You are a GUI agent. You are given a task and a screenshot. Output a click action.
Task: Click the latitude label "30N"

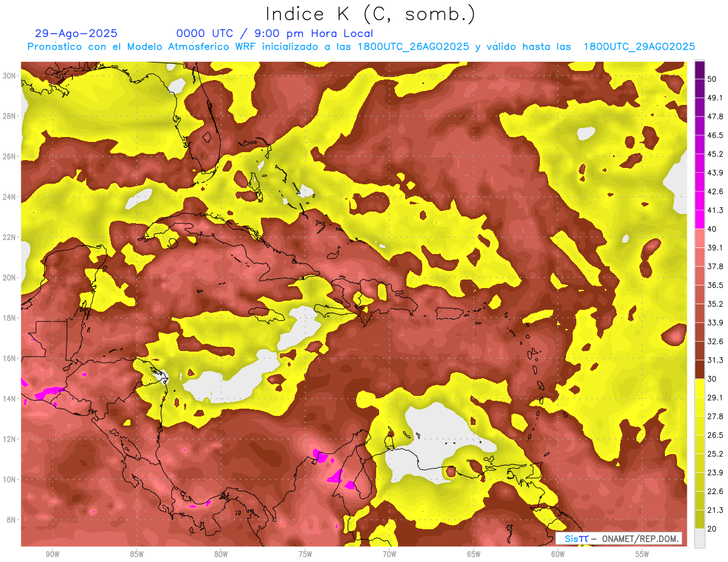[x=10, y=76]
